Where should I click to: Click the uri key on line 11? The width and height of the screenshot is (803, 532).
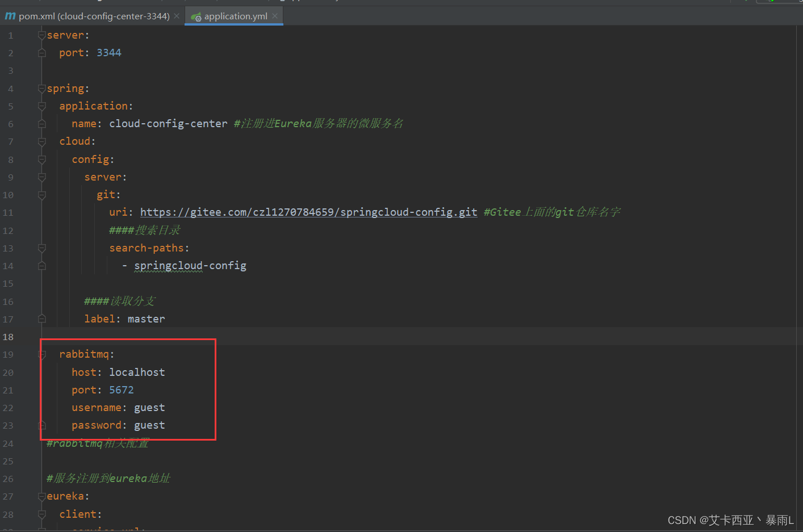click(x=118, y=212)
